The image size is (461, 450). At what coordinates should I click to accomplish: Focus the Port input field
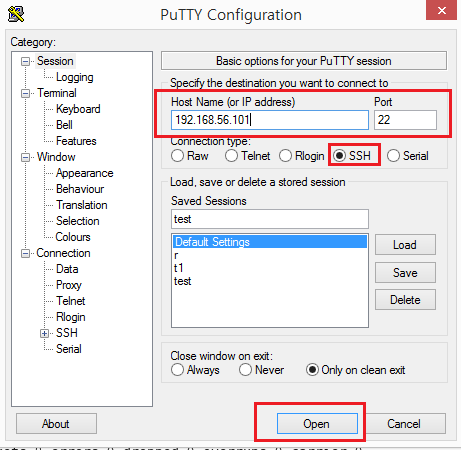[x=405, y=120]
